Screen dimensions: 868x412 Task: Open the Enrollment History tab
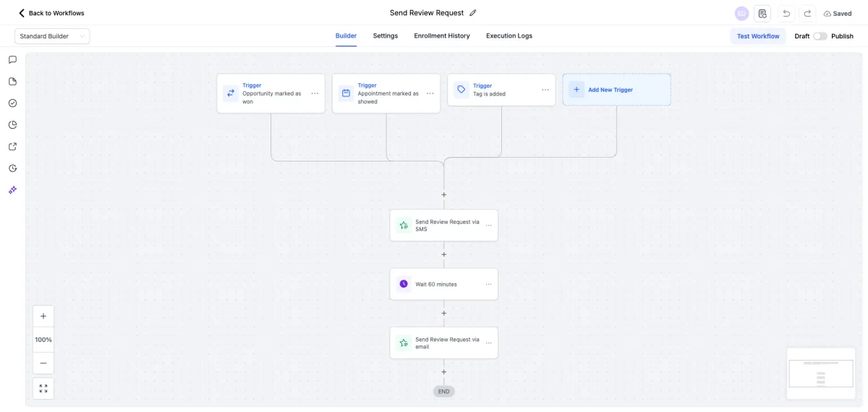coord(442,35)
